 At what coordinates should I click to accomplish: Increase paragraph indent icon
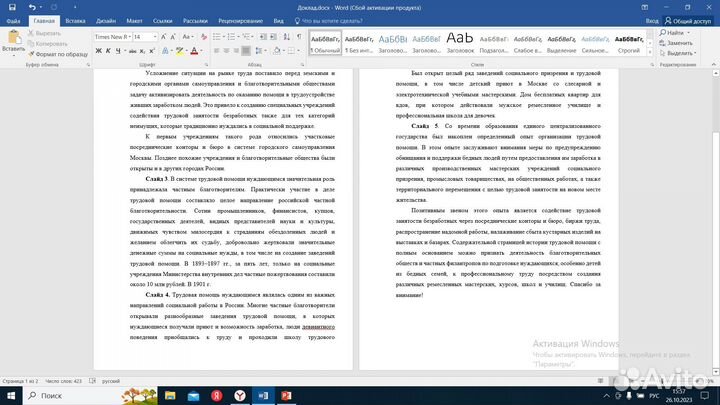pyautogui.click(x=273, y=37)
